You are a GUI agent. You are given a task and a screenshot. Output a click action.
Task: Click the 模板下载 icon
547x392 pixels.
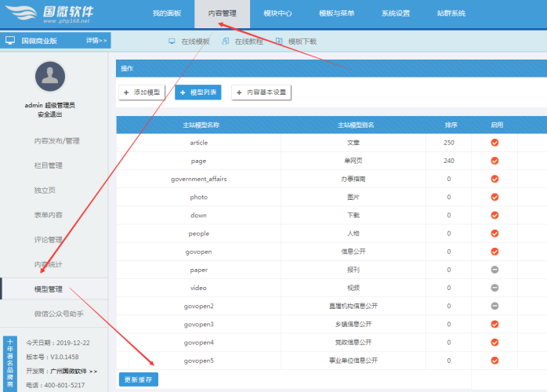click(279, 41)
